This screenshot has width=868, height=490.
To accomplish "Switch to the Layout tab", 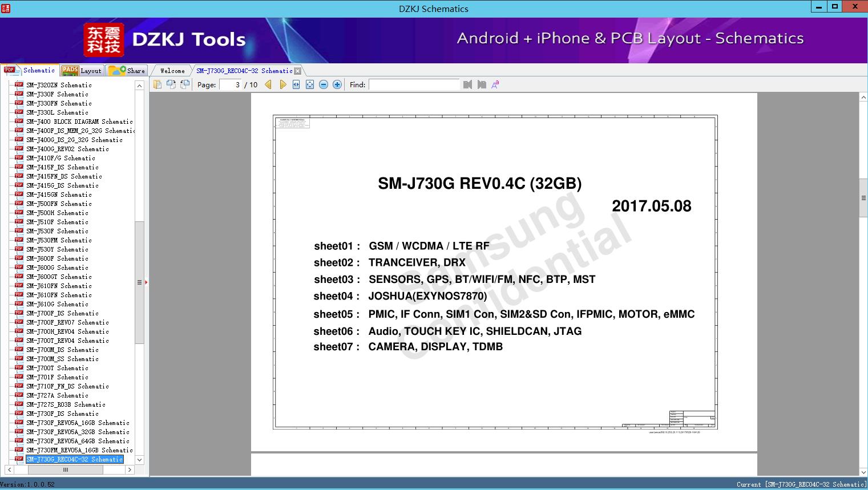I will 82,71.
